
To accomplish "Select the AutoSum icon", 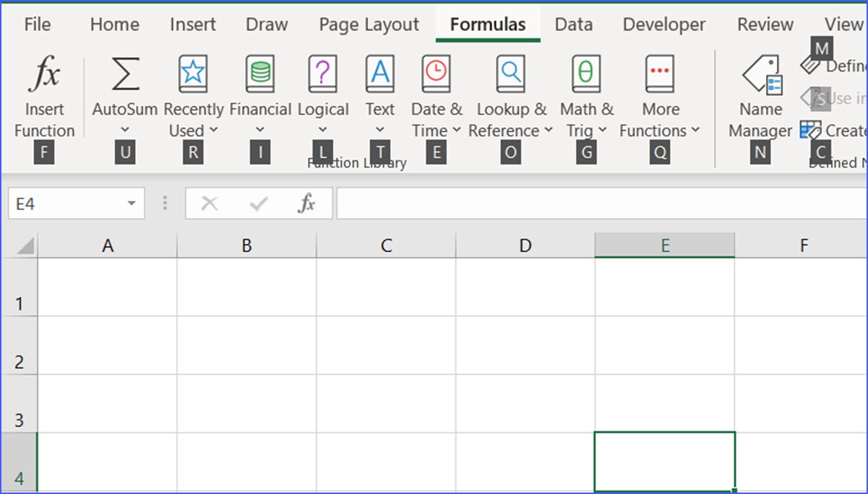I will (x=124, y=73).
